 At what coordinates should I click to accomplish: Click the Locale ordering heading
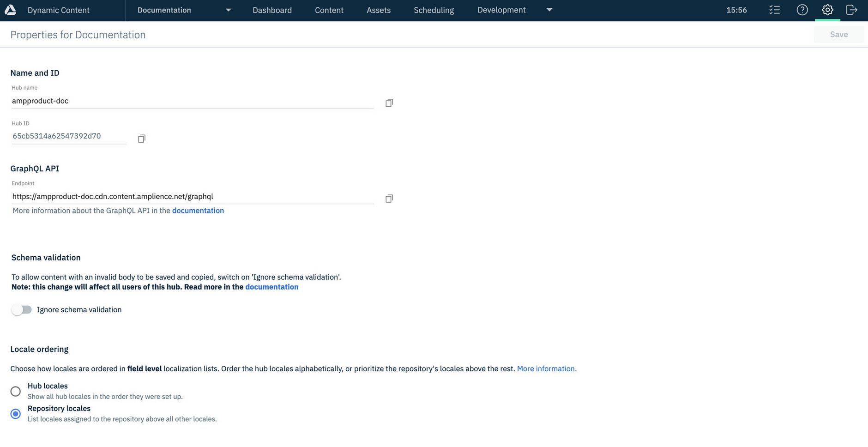click(39, 349)
